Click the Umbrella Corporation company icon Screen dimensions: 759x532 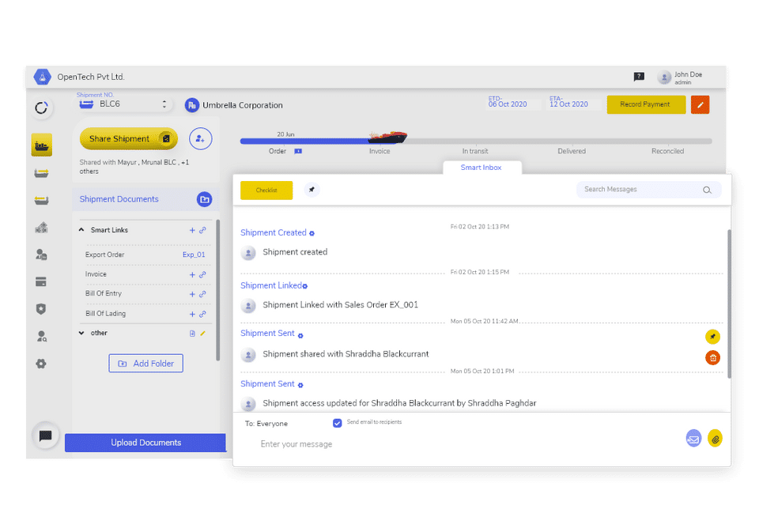click(x=191, y=105)
